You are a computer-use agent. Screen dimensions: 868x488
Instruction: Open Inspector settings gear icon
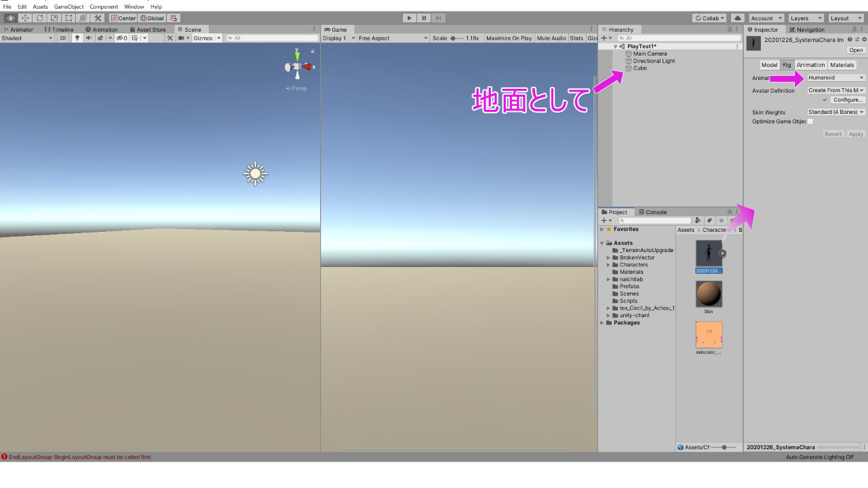coord(863,40)
